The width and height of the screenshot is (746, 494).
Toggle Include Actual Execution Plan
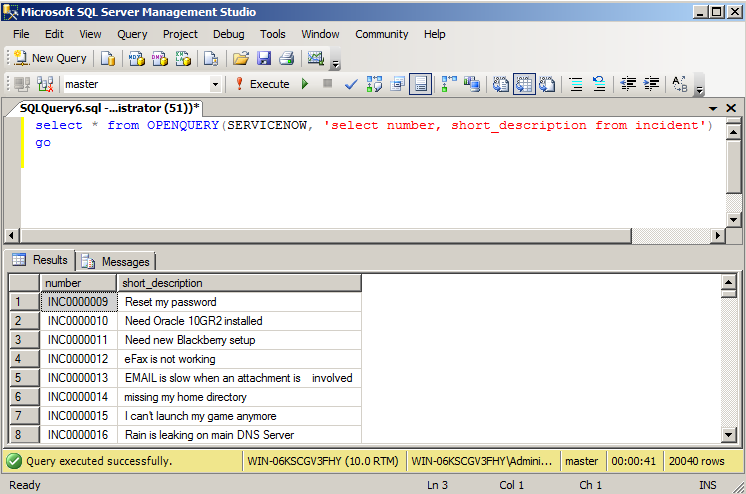tap(449, 84)
